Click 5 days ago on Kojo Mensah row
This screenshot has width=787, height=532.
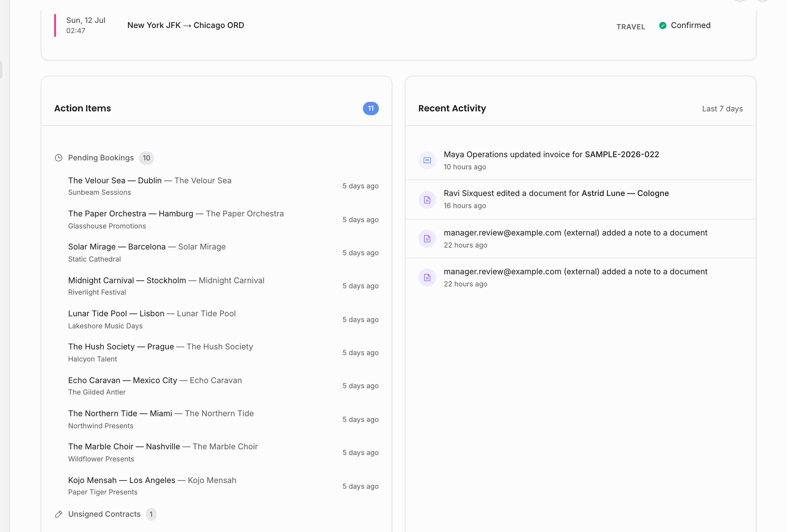(x=360, y=486)
